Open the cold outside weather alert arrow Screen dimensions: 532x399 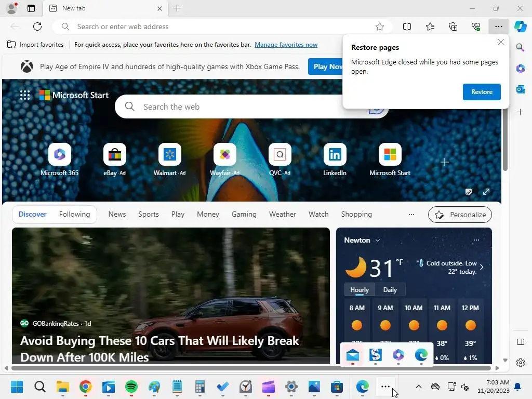482,267
